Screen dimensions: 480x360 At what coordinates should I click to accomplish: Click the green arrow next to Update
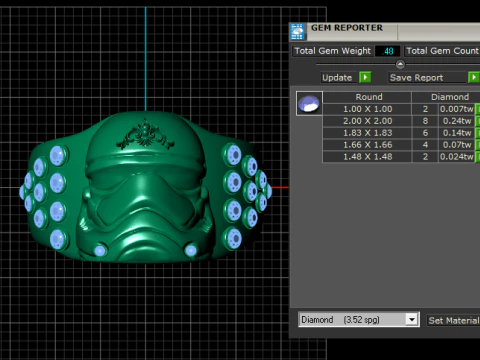pos(365,78)
